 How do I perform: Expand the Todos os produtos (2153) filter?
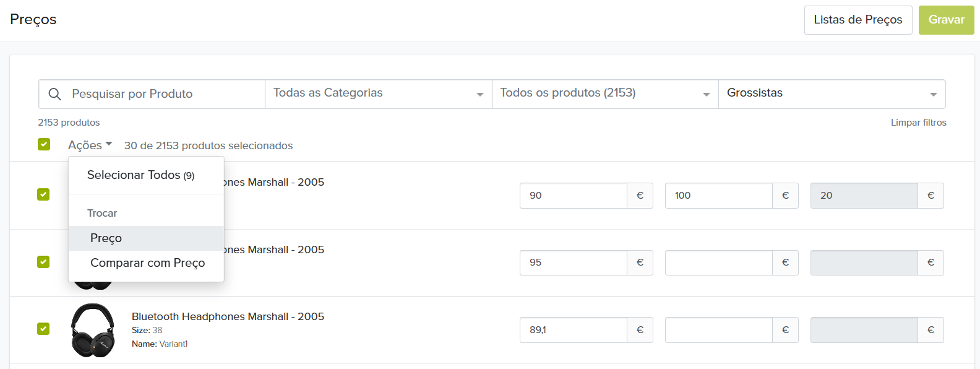pyautogui.click(x=604, y=94)
